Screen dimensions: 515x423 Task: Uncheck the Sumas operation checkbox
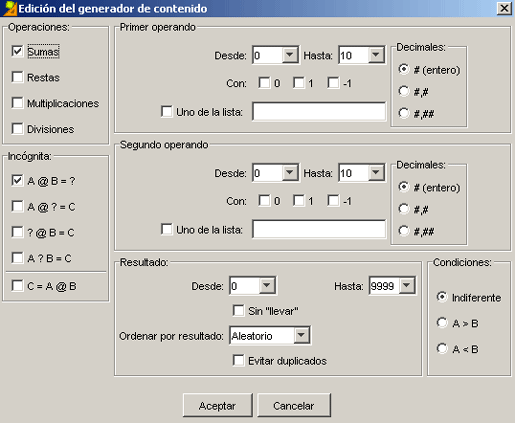pos(17,51)
